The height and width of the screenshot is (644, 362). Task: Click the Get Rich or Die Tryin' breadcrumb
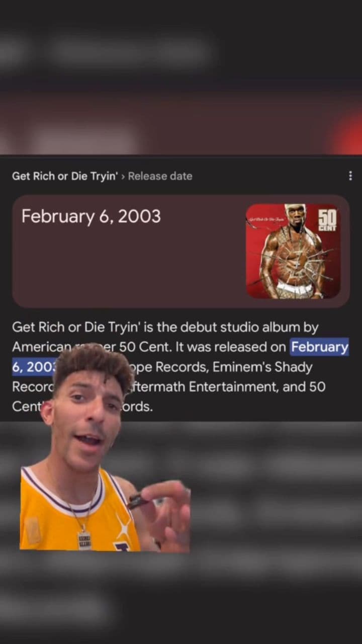(x=65, y=176)
